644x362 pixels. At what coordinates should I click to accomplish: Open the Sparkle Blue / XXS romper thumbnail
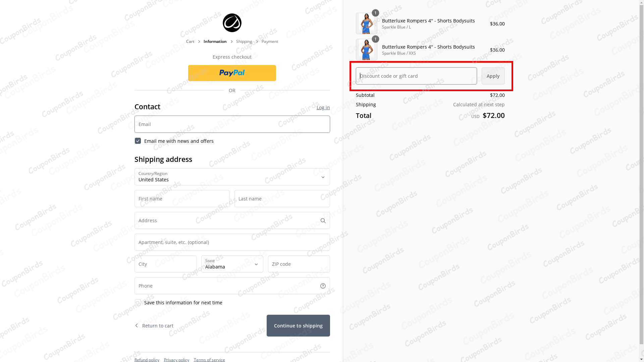tap(366, 50)
